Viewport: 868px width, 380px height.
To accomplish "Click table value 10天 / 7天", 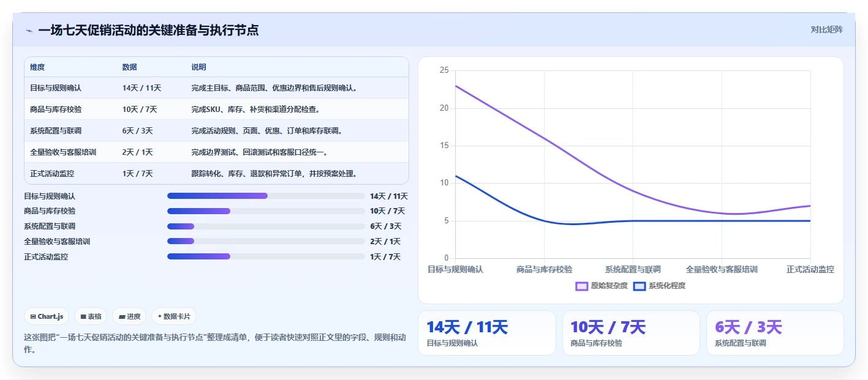I will 140,110.
